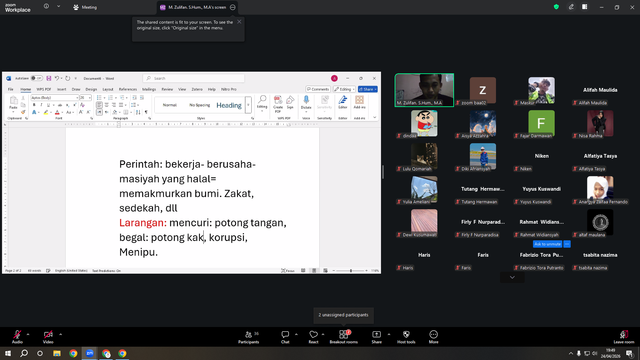Switch the Zoom view layout icon
This screenshot has width=640, height=360.
pyautogui.click(x=584, y=7)
